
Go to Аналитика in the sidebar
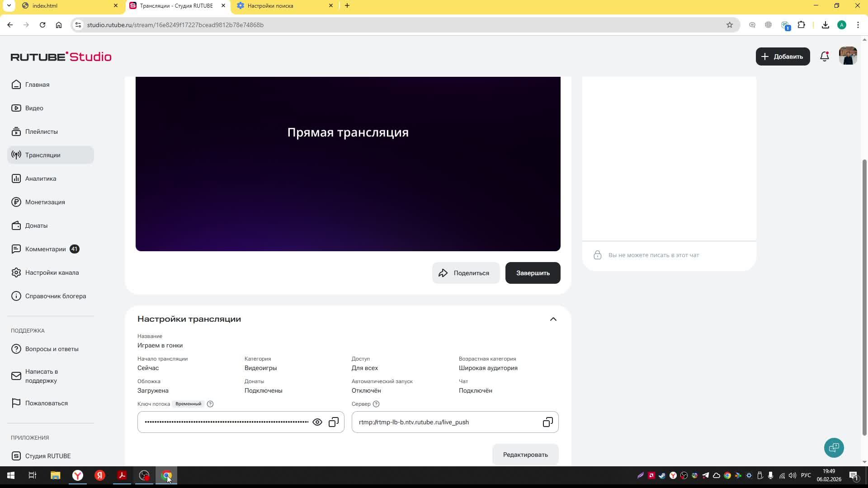41,178
